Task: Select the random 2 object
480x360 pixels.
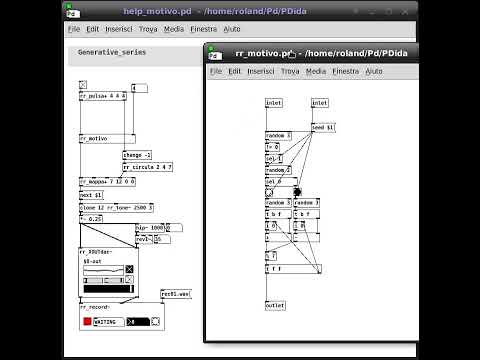Action: [x=278, y=170]
